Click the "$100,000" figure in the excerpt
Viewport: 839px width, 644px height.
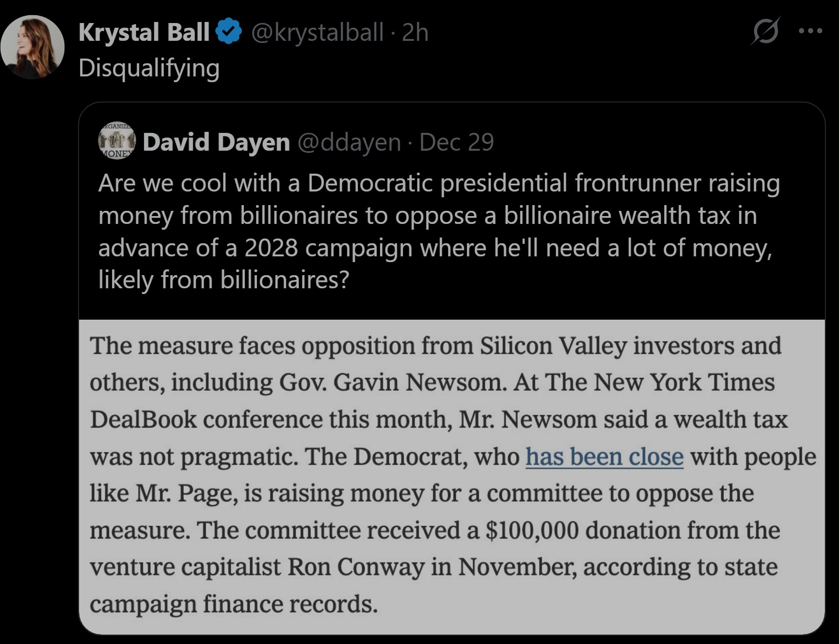[x=532, y=530]
